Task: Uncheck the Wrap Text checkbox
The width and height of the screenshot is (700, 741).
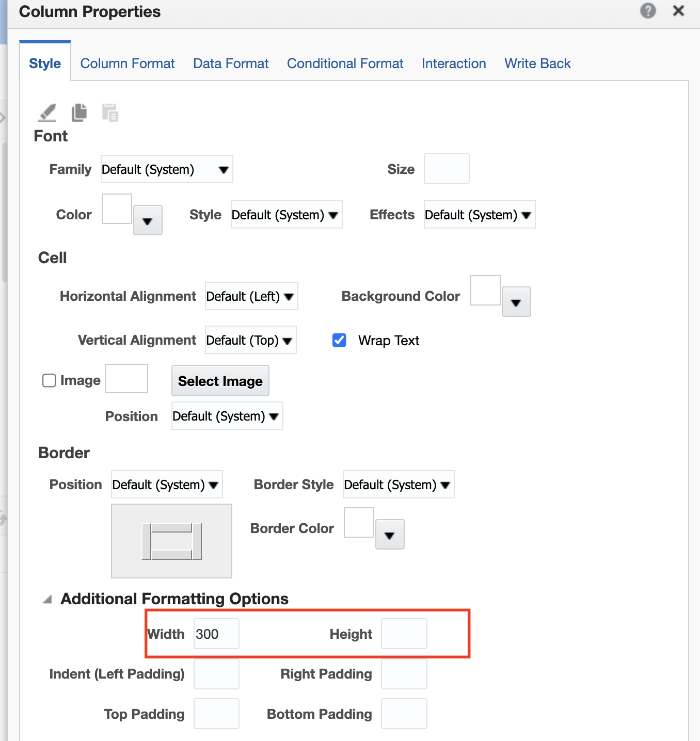Action: [x=339, y=340]
